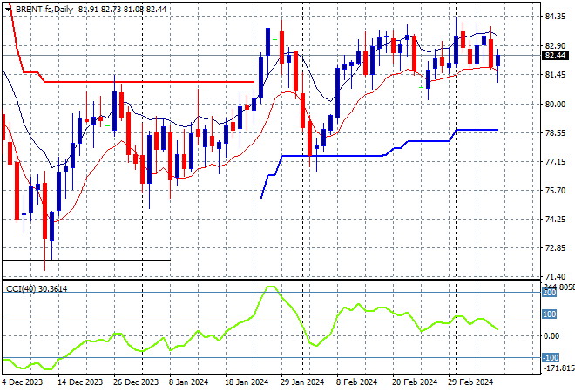Click the 8 Feb 2024 date label
Image resolution: width=575 pixels, height=392 pixels.
click(x=359, y=382)
